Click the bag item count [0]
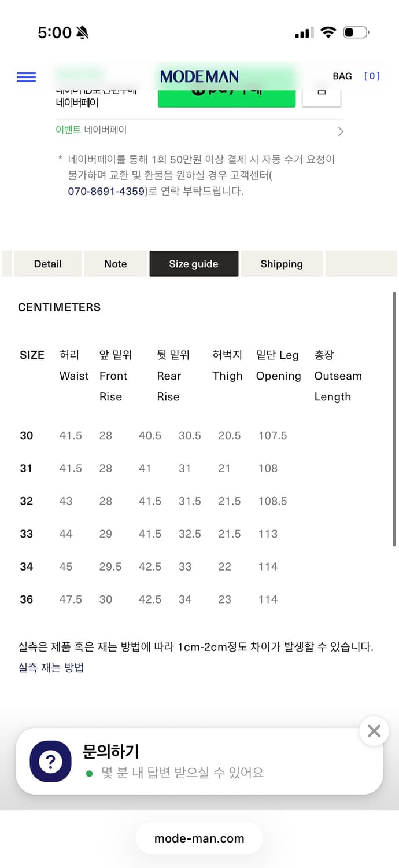 coord(372,76)
